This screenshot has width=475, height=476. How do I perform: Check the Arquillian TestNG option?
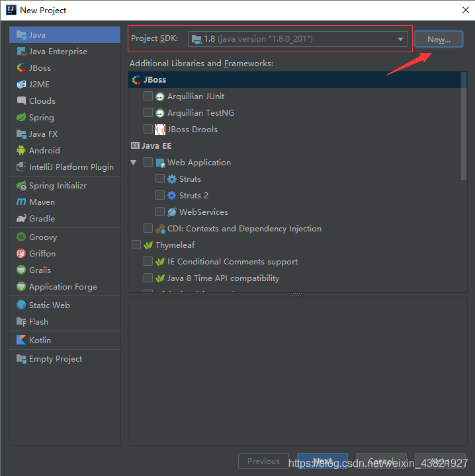pyautogui.click(x=148, y=112)
